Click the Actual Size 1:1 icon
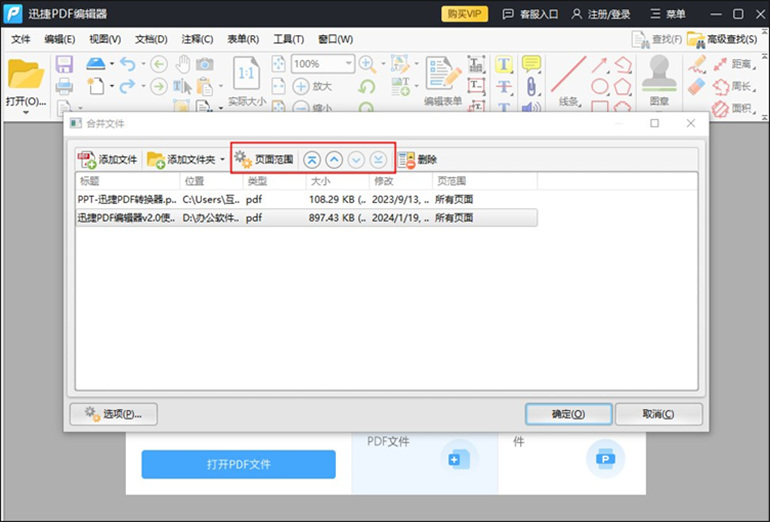Image resolution: width=770 pixels, height=522 pixels. tap(246, 74)
